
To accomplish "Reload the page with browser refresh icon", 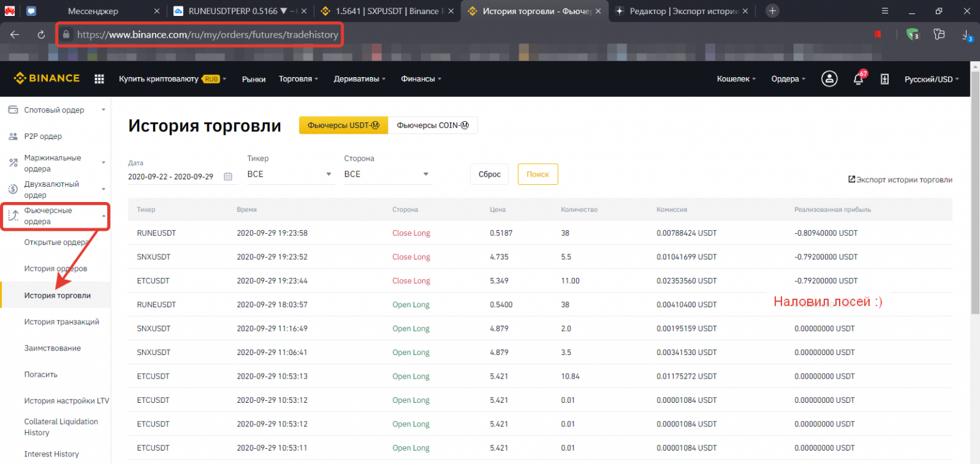I will click(41, 35).
